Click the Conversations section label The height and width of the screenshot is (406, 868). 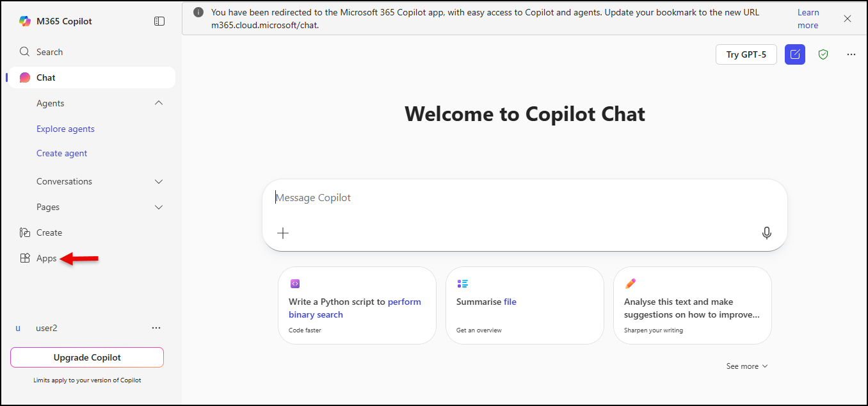(64, 182)
